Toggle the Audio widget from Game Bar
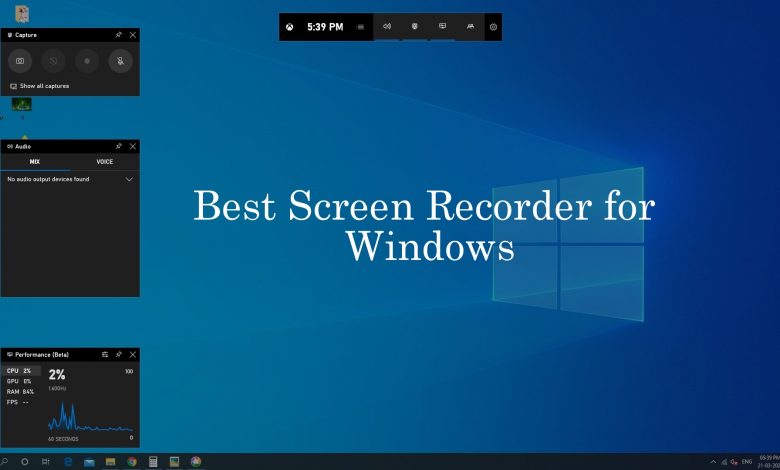Screen dimensions: 780x470 click(387, 26)
